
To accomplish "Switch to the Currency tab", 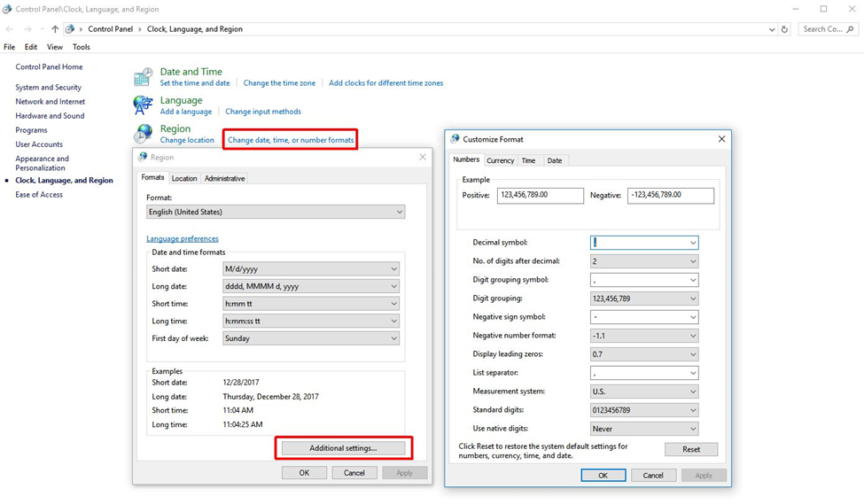I will (501, 160).
